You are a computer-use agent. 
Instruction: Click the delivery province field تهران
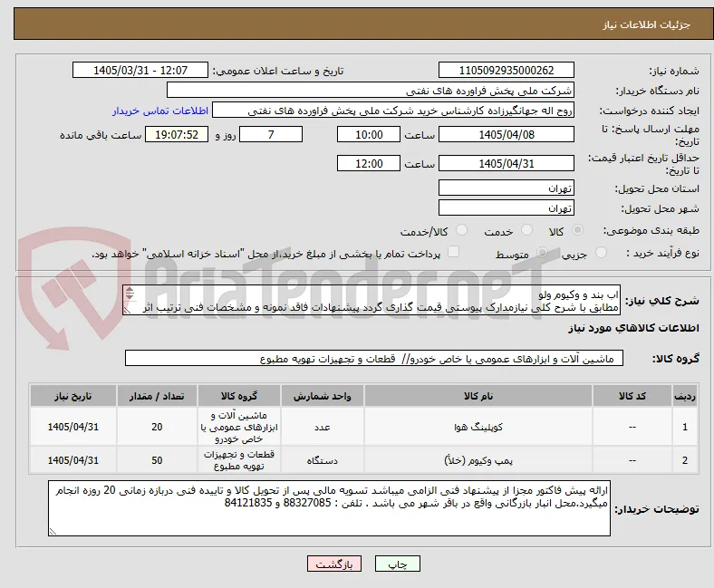click(507, 188)
